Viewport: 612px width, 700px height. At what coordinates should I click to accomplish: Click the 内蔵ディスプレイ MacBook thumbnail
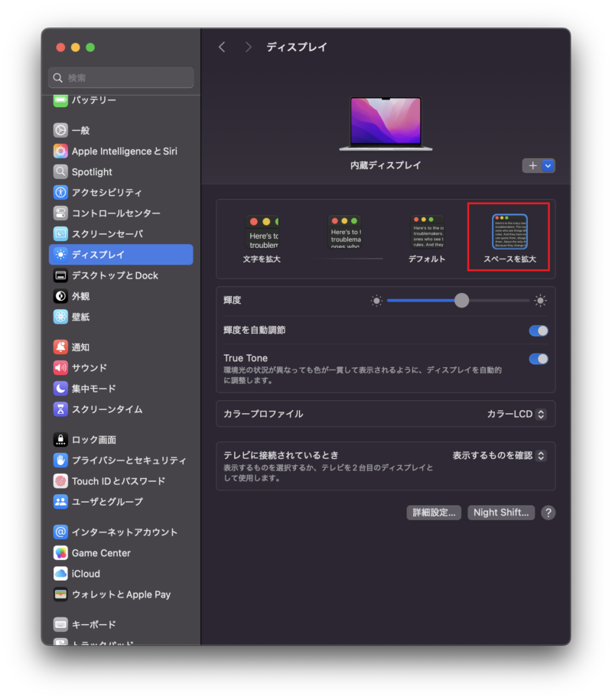pyautogui.click(x=386, y=124)
